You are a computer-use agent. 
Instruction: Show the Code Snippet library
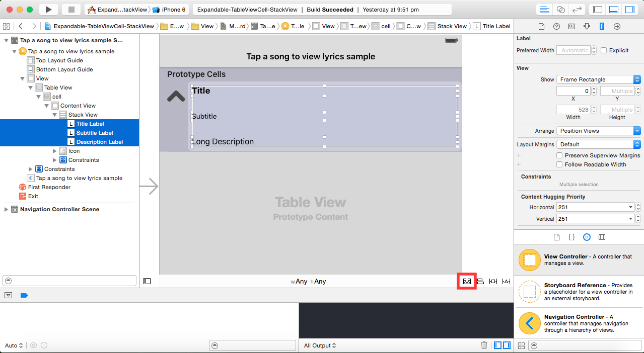(x=571, y=237)
